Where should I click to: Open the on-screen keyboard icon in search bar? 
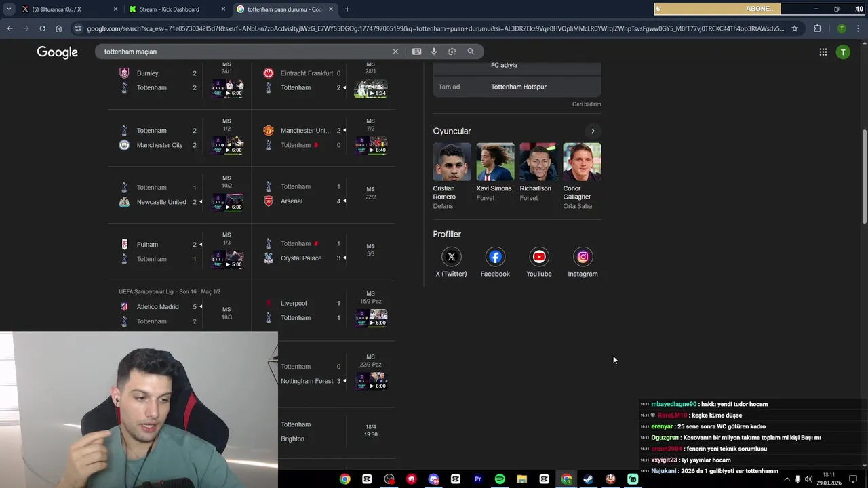(416, 52)
